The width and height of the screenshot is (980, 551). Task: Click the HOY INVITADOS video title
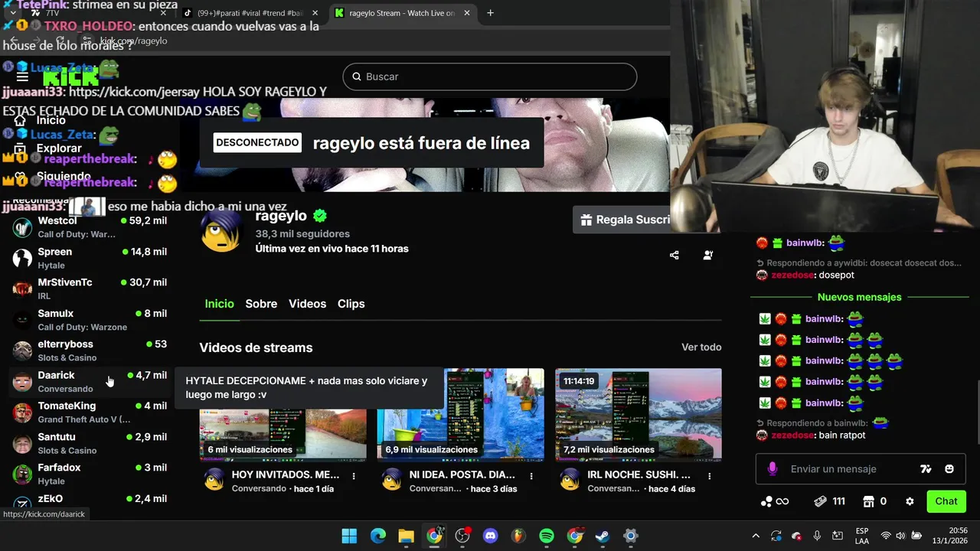(x=286, y=474)
